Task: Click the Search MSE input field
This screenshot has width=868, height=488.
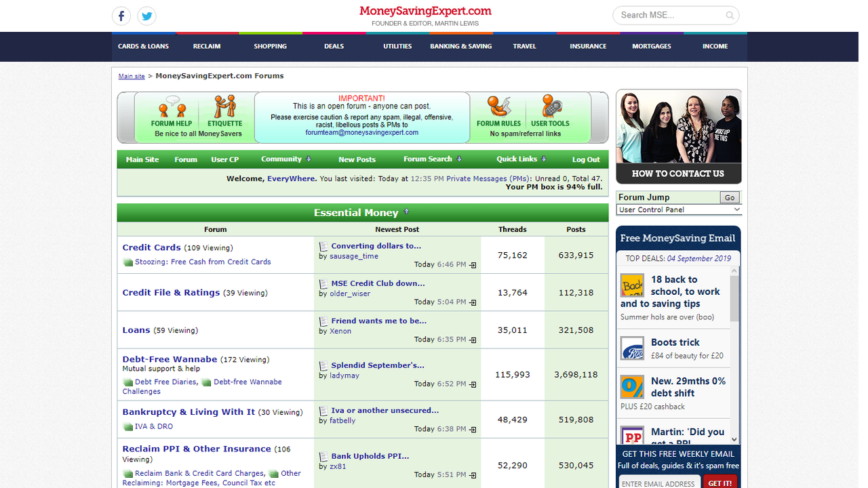Action: click(x=669, y=15)
